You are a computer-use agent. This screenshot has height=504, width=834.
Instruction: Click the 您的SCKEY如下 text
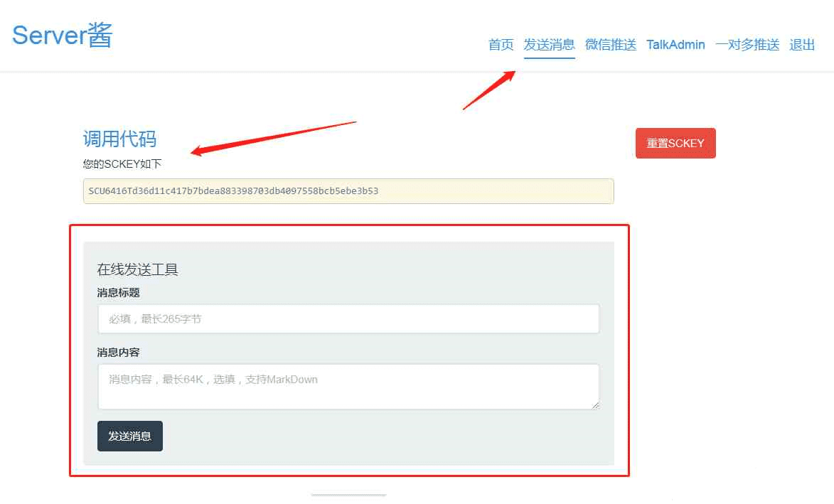coord(122,163)
